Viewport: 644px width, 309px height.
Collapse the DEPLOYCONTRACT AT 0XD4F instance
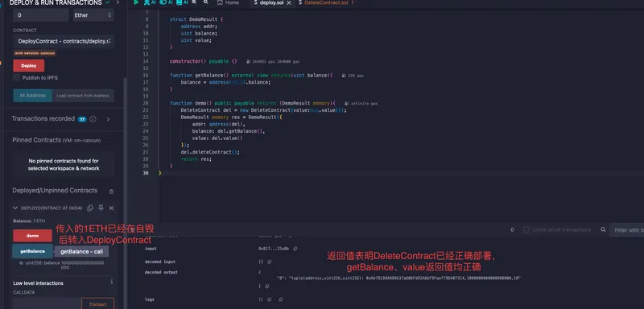coord(15,208)
